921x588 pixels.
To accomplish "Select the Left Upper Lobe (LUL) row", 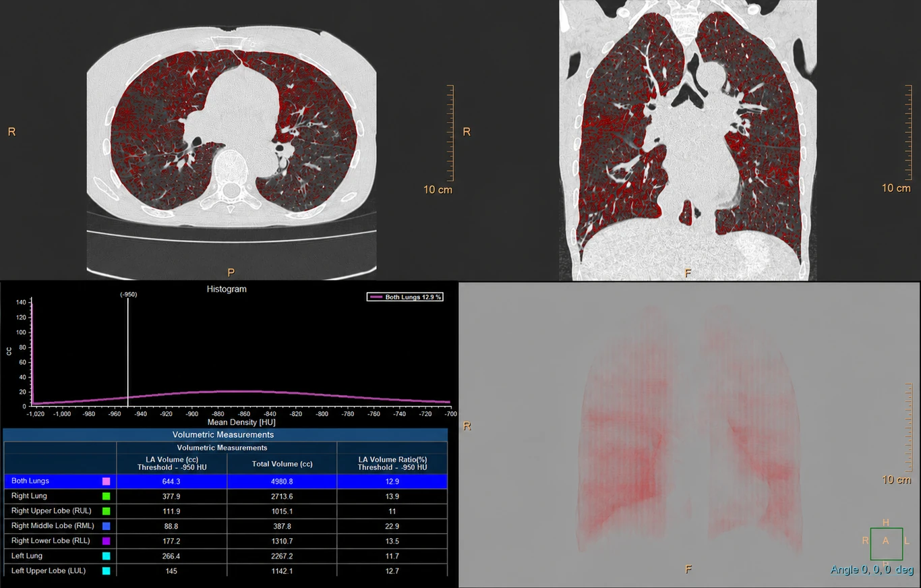I will click(x=225, y=571).
